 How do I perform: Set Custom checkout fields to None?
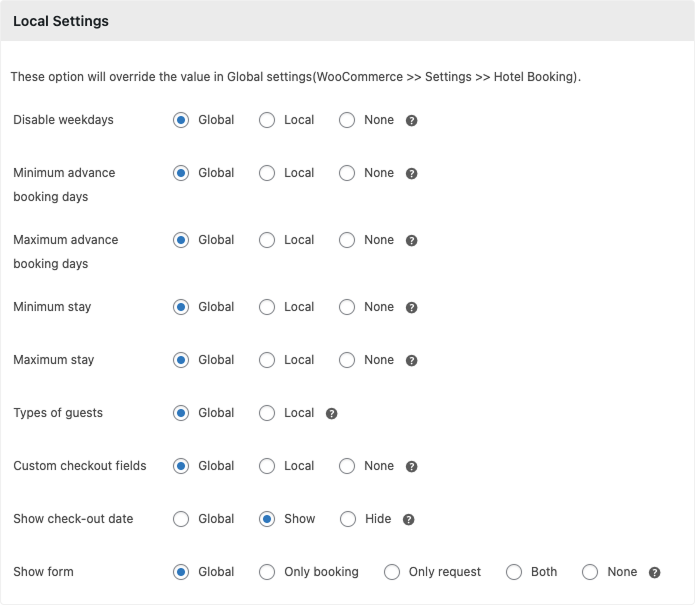click(347, 466)
